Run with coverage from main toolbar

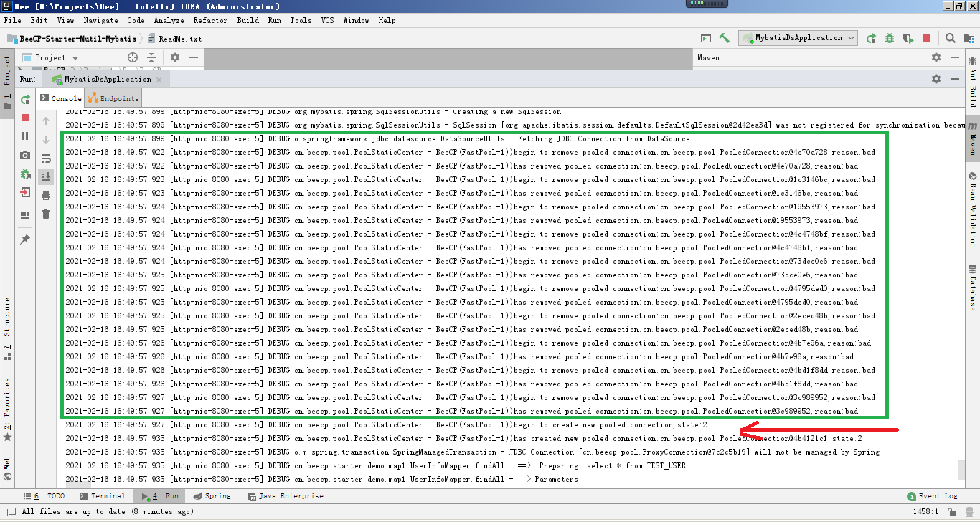(x=908, y=38)
